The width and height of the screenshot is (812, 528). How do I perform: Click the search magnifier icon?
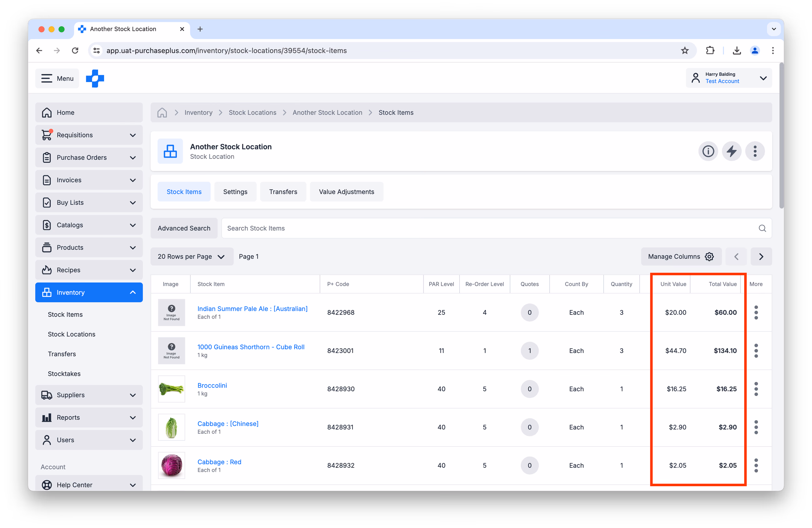tap(762, 228)
